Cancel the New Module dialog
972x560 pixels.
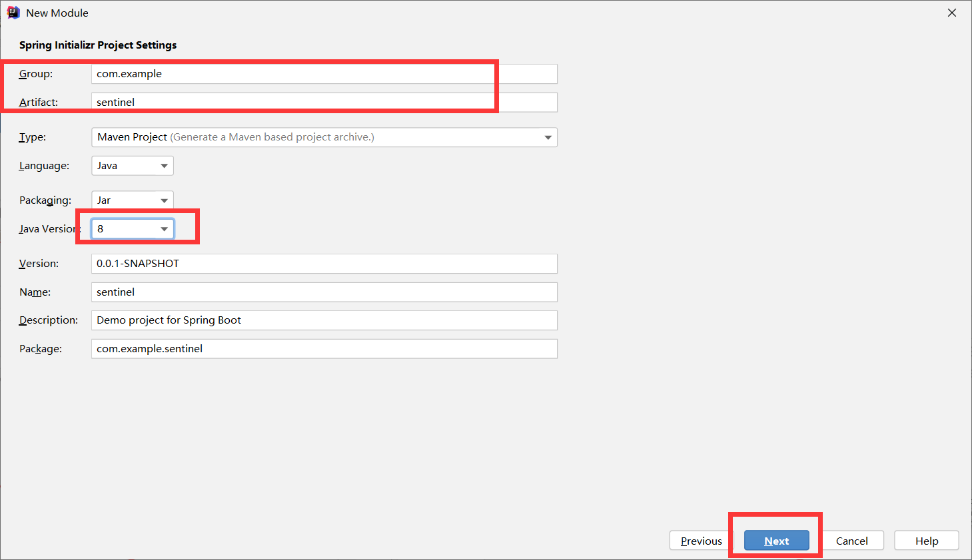tap(851, 541)
